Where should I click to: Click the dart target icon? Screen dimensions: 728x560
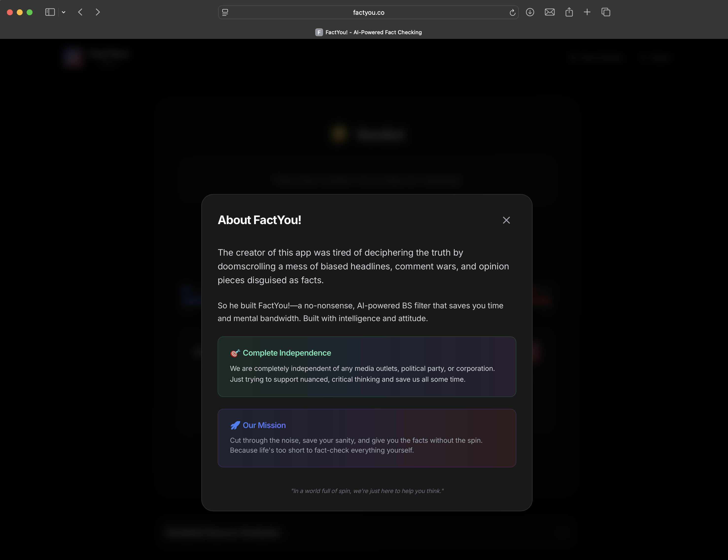coord(235,353)
